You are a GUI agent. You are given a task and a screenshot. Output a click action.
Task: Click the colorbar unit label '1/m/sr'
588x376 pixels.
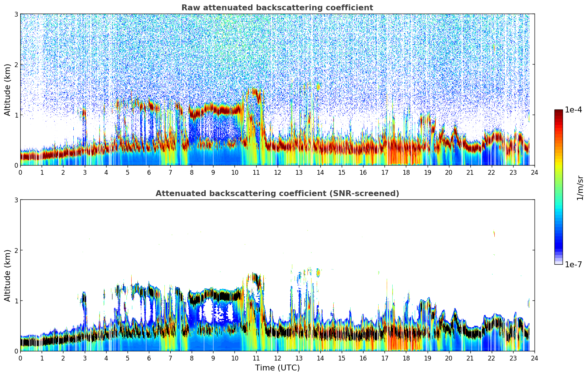tap(580, 188)
